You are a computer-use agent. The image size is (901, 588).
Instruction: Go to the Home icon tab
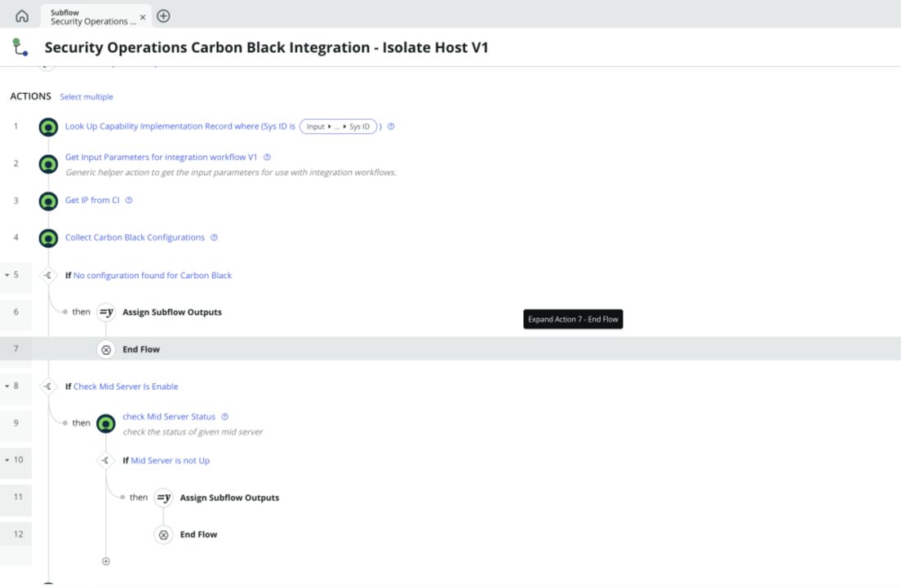(22, 16)
